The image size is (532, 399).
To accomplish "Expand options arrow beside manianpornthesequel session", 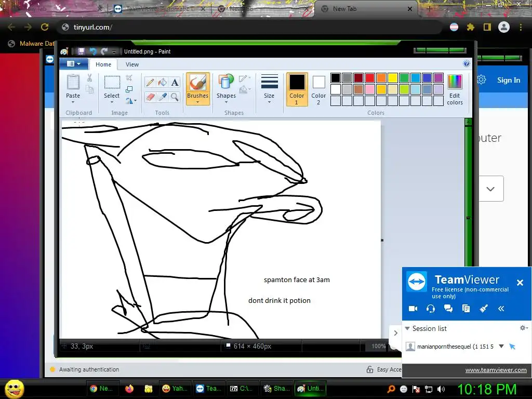I will [x=501, y=347].
